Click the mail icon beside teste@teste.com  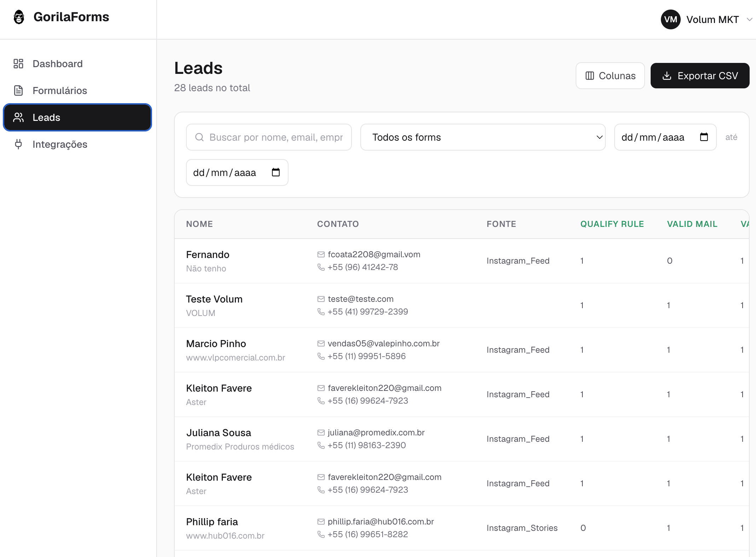pyautogui.click(x=321, y=299)
